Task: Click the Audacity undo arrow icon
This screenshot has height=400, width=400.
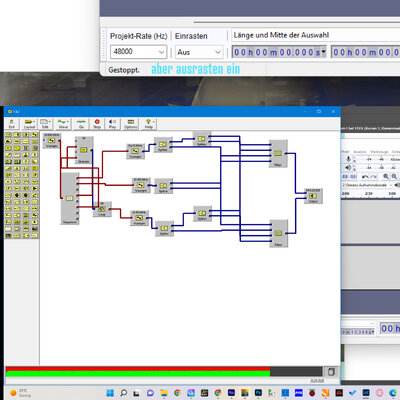Action: coord(365,177)
